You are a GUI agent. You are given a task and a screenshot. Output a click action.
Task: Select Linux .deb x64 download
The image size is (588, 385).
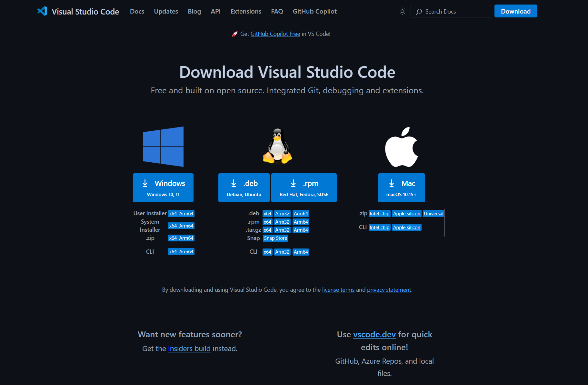click(267, 214)
